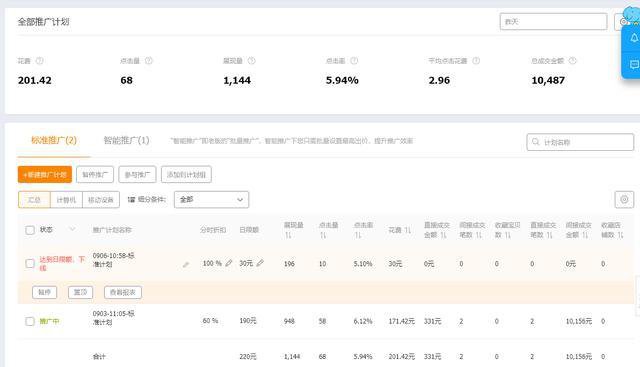Click the 细分条件 filter icon
640x367 pixels.
coord(131,200)
